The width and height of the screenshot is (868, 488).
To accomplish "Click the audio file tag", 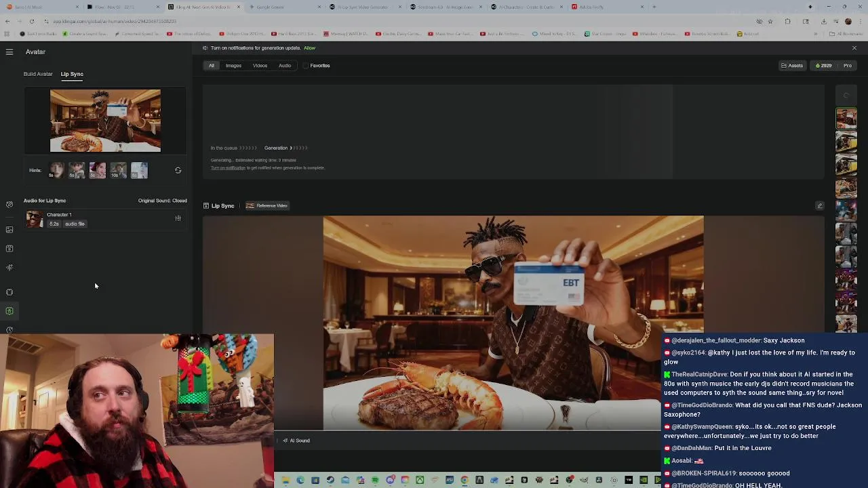I will pyautogui.click(x=75, y=224).
